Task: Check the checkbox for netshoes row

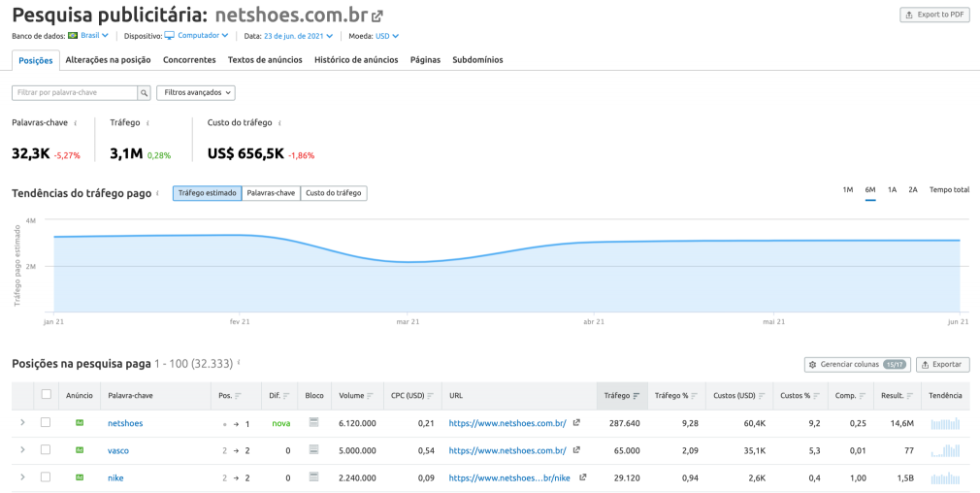Action: point(46,423)
